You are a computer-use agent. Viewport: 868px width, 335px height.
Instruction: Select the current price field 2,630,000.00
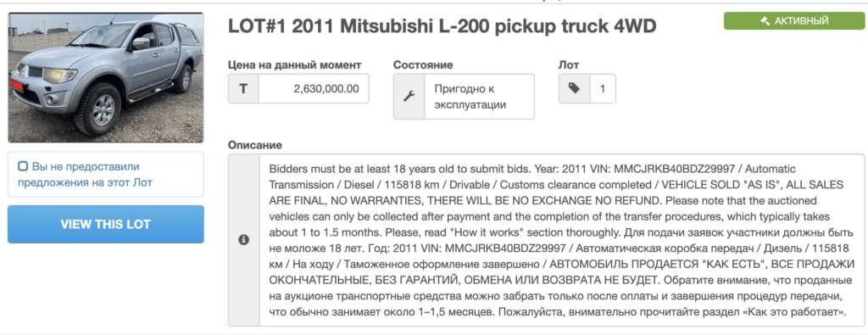pyautogui.click(x=314, y=88)
